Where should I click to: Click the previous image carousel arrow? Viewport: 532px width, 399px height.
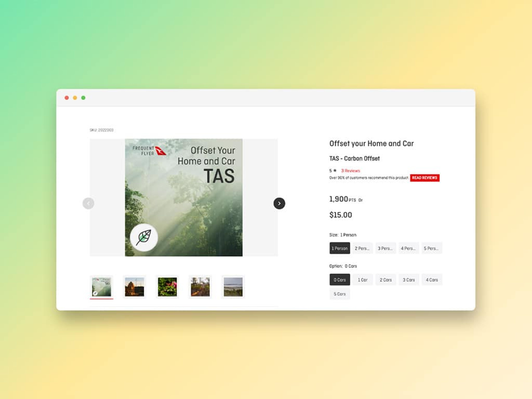[x=88, y=204]
